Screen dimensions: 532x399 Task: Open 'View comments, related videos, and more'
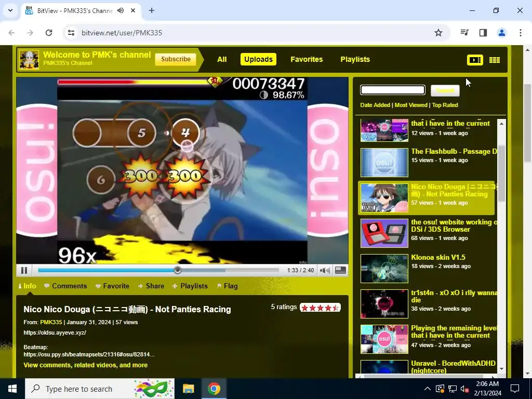coord(86,365)
